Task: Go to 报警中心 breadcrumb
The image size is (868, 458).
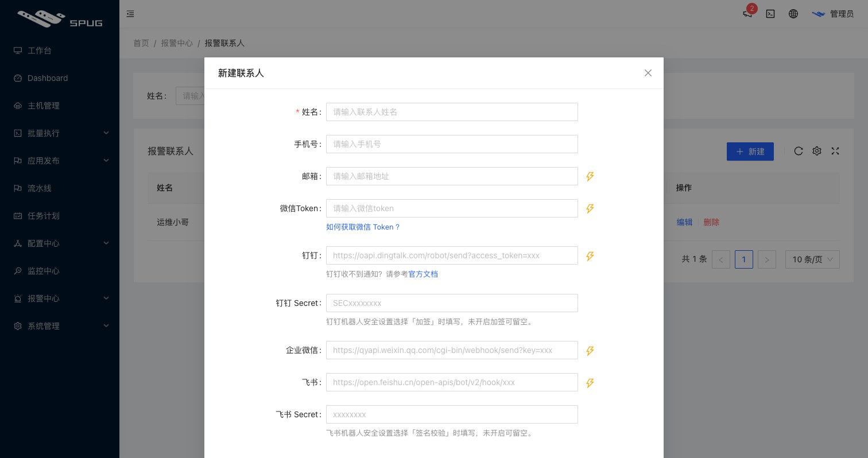Action: pyautogui.click(x=177, y=43)
